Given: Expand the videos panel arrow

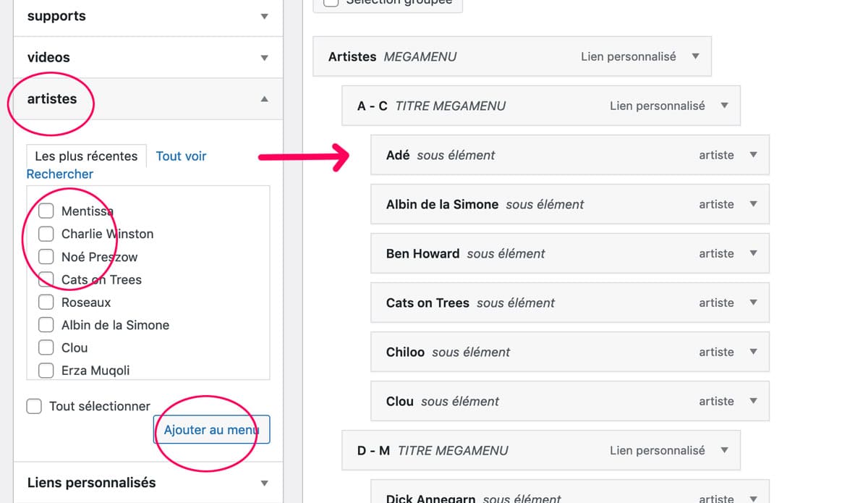Looking at the screenshot, I should 264,57.
